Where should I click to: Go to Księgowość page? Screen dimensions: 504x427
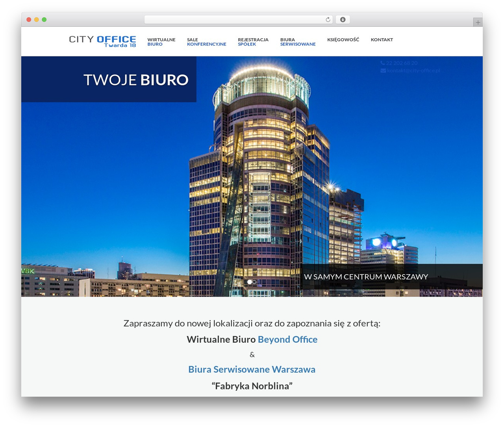coord(343,39)
